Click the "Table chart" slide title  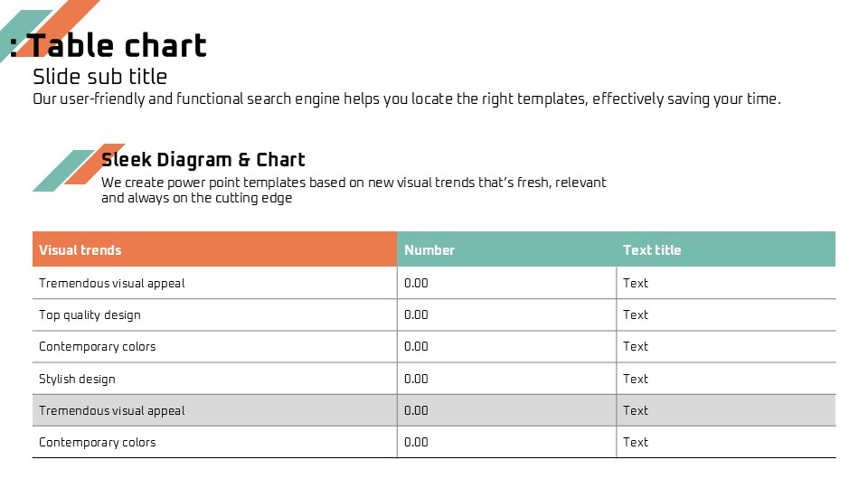118,46
